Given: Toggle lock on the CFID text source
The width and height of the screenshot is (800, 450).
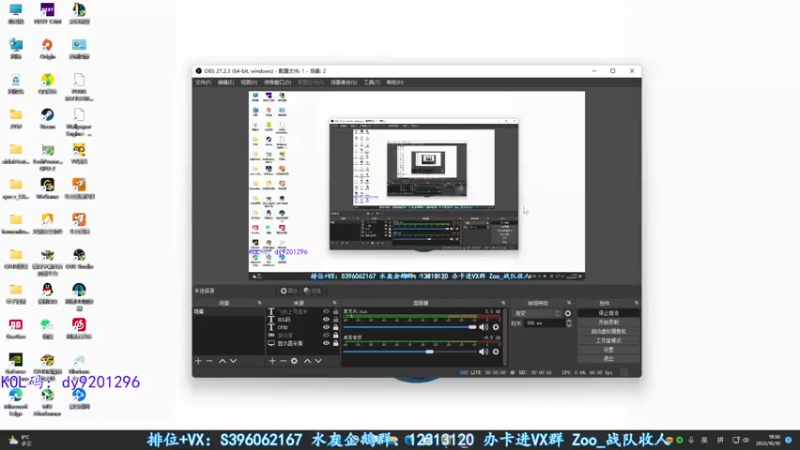Looking at the screenshot, I should tap(335, 327).
